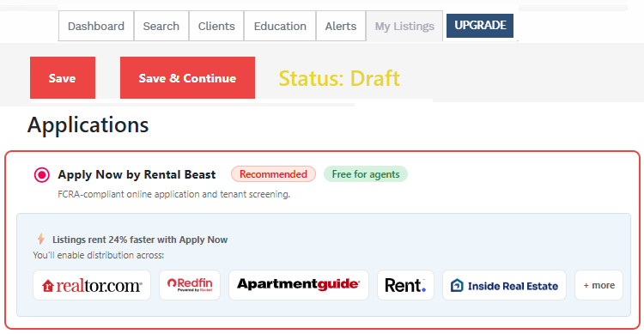Image resolution: width=644 pixels, height=334 pixels.
Task: Switch to the Search tab
Action: point(161,26)
